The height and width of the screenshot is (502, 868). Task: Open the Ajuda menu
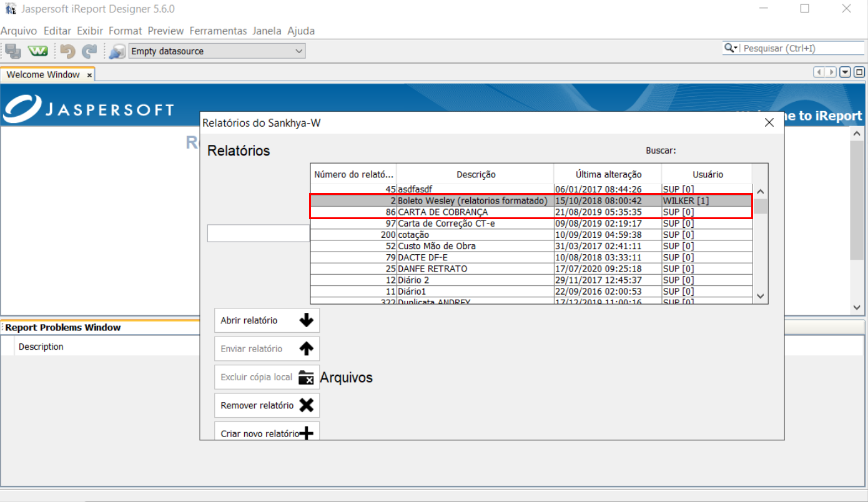click(x=301, y=31)
